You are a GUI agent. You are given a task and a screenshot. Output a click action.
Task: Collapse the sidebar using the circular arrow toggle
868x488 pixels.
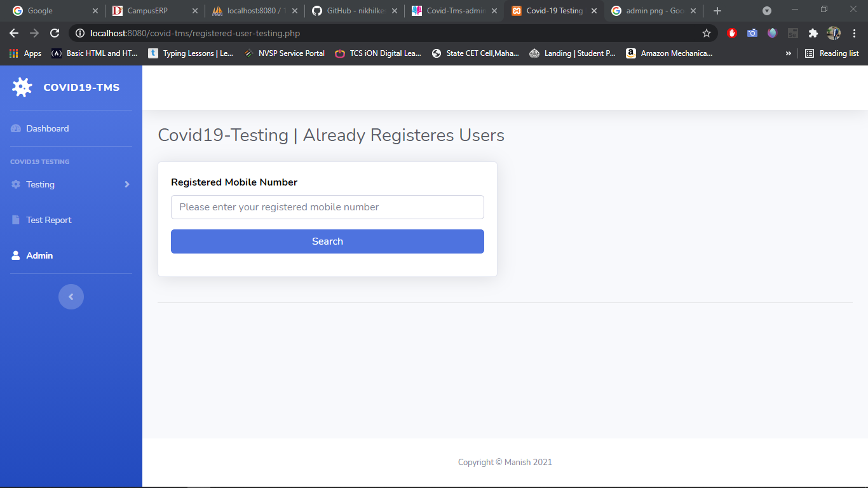click(71, 297)
